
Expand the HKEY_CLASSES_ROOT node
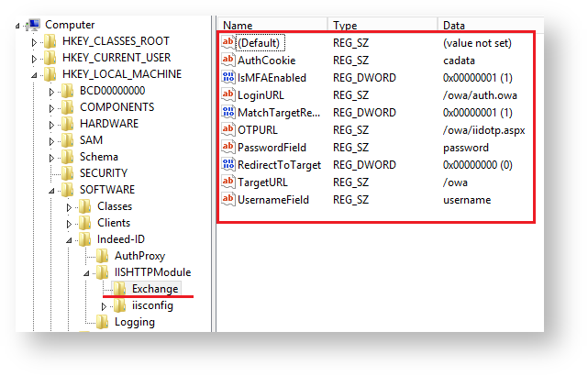tap(35, 41)
